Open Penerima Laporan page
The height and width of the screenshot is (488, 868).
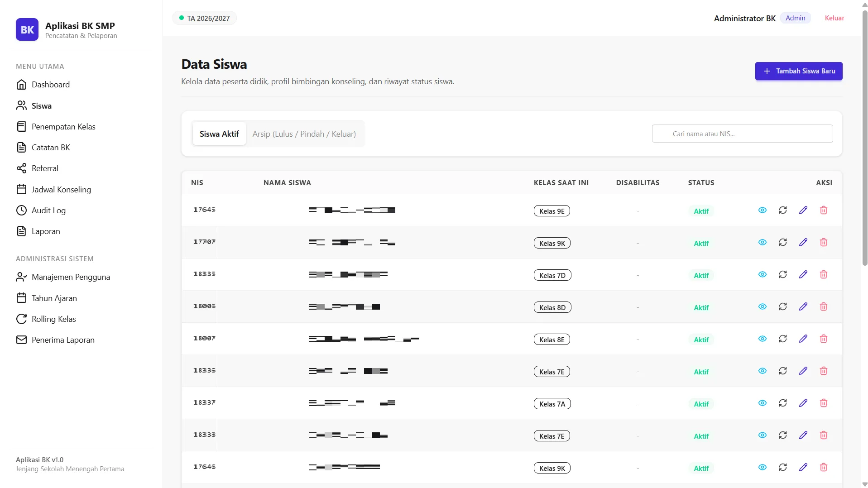click(55, 340)
